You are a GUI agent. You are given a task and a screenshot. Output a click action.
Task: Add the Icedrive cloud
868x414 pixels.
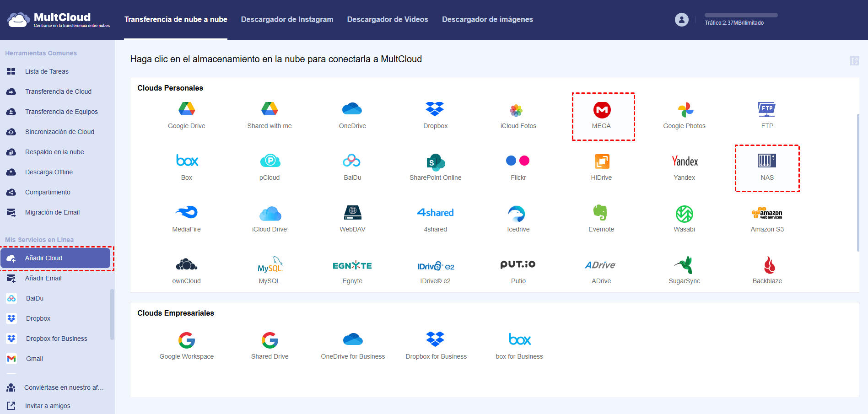(x=517, y=213)
